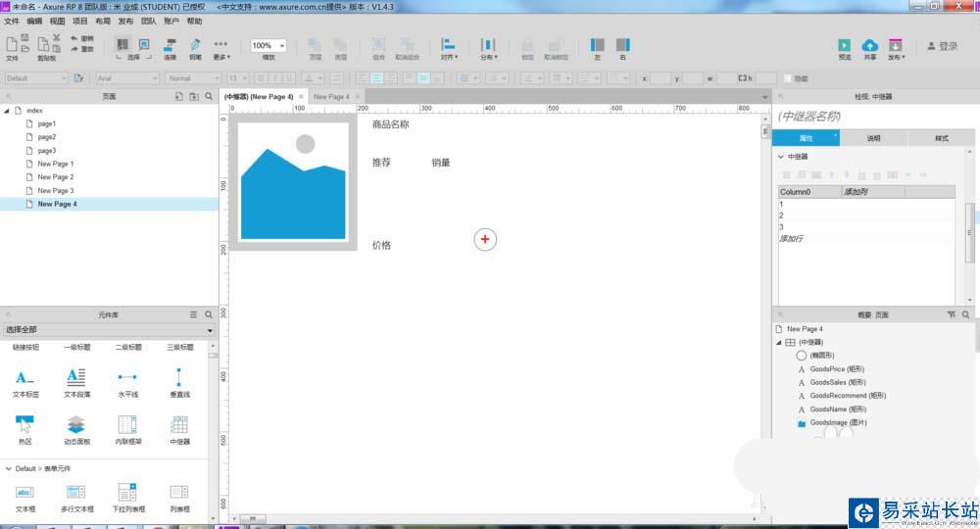The image size is (980, 529).
Task: Collapse the index page tree node
Action: (x=7, y=111)
